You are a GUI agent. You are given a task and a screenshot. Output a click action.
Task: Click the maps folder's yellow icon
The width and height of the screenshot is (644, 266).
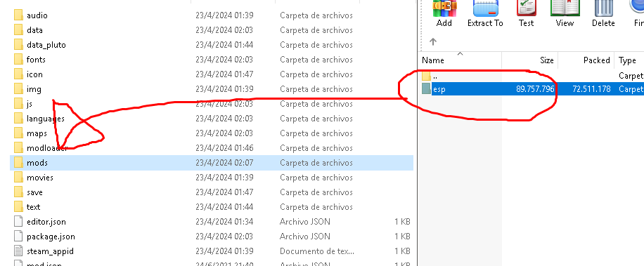(18, 133)
